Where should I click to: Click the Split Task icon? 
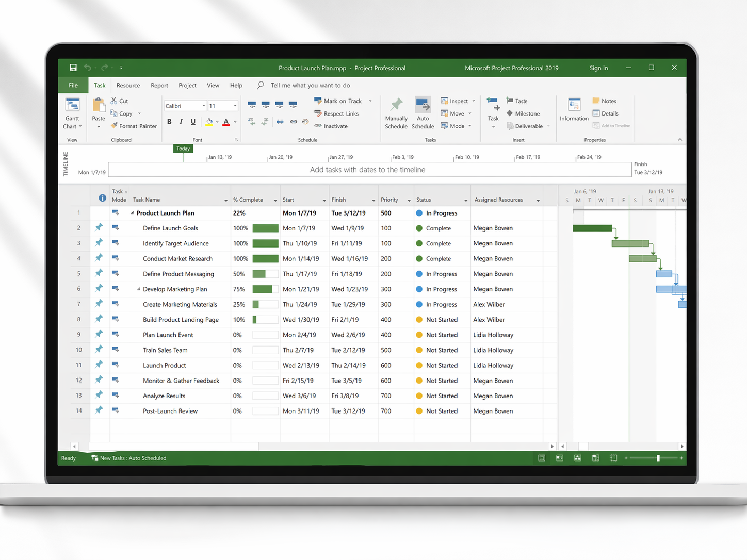tap(280, 122)
